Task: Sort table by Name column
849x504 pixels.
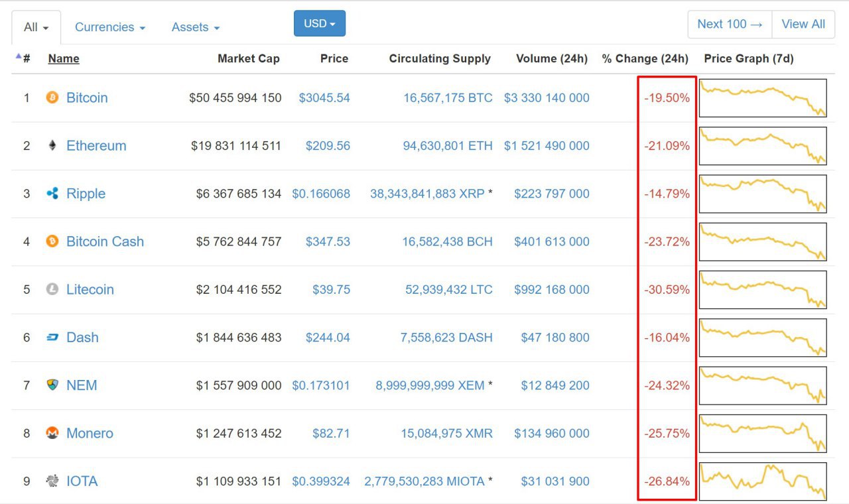Action: click(x=64, y=58)
